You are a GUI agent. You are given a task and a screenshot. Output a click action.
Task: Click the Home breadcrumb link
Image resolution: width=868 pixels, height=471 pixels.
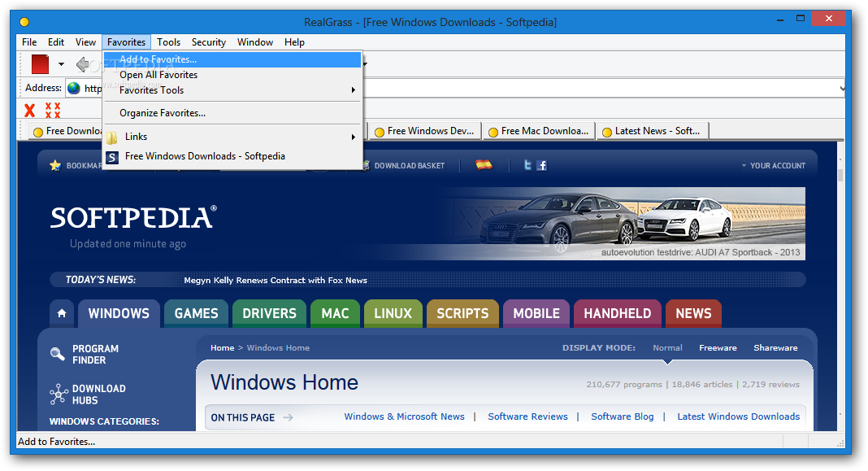(222, 348)
